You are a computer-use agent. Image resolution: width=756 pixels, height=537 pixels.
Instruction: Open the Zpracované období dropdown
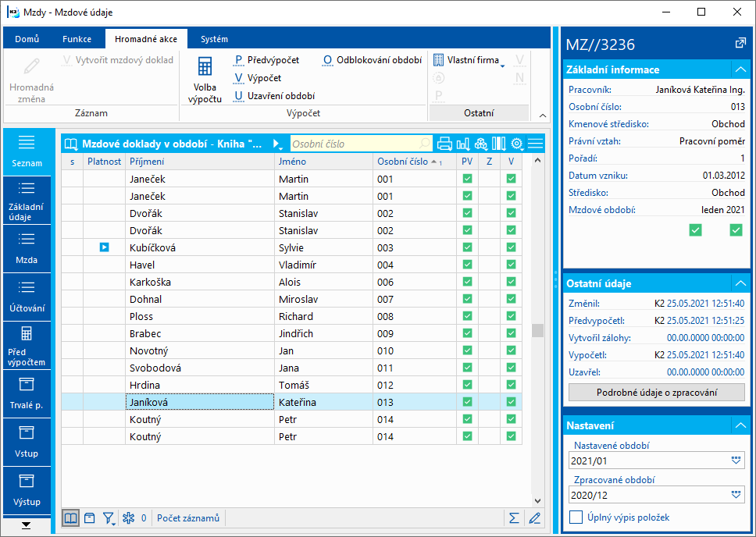pyautogui.click(x=736, y=495)
